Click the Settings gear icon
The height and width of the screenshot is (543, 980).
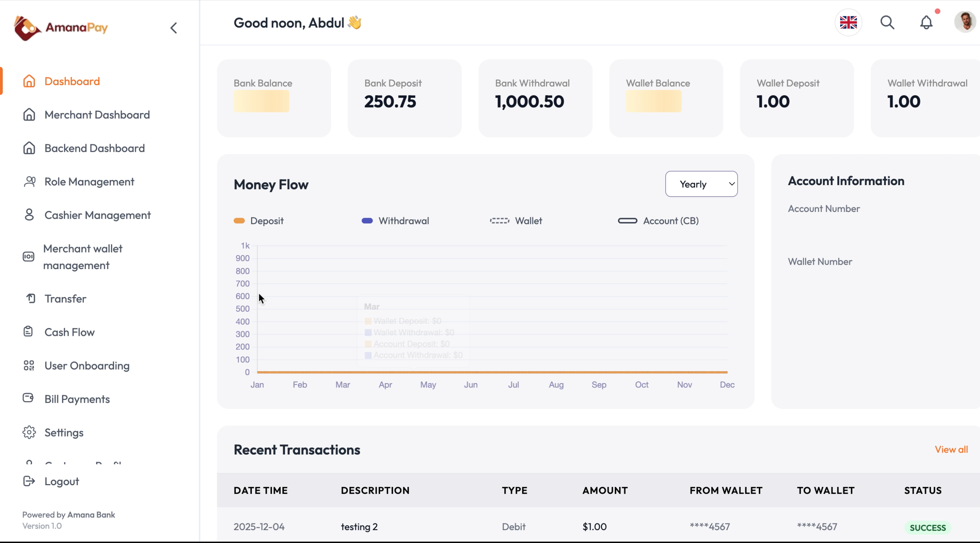coord(29,432)
